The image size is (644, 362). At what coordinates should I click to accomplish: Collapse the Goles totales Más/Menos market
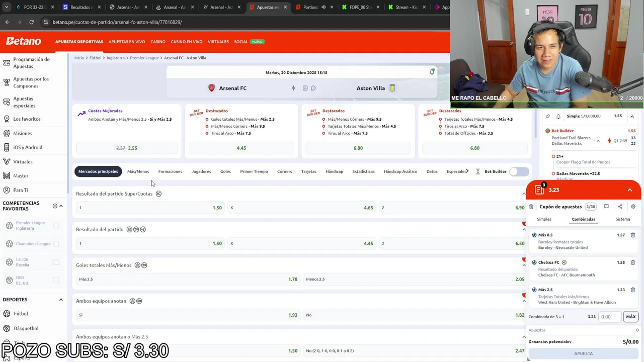(x=524, y=265)
